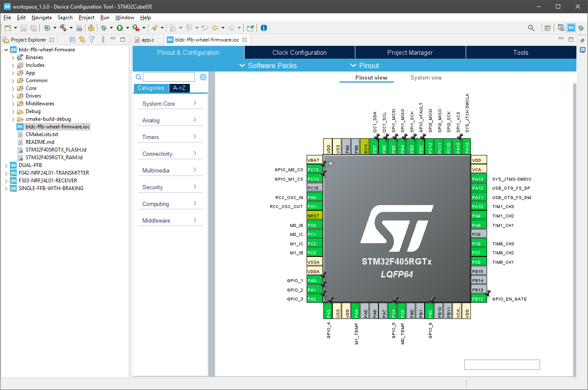This screenshot has width=588, height=390.
Task: Click the blue Information Center icon
Action: tap(264, 28)
